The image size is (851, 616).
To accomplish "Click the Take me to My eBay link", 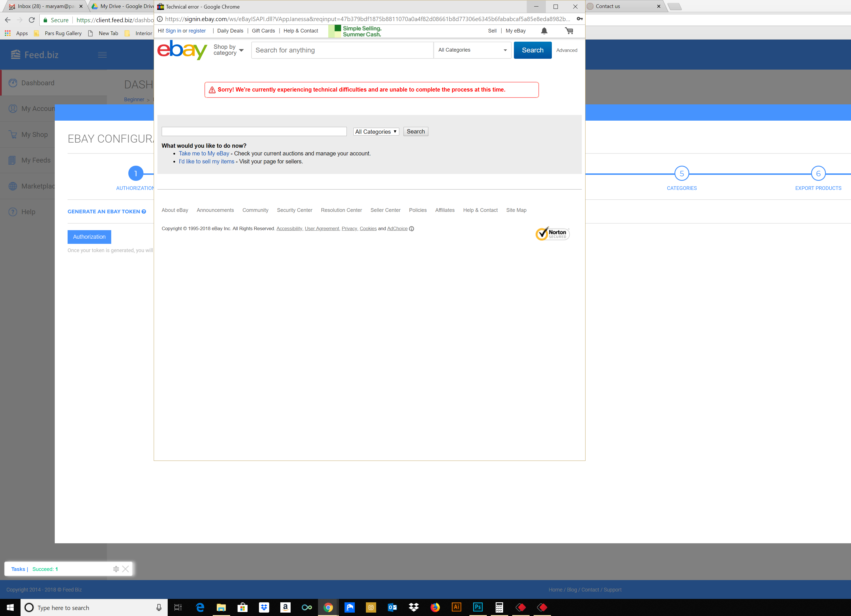I will coord(204,153).
